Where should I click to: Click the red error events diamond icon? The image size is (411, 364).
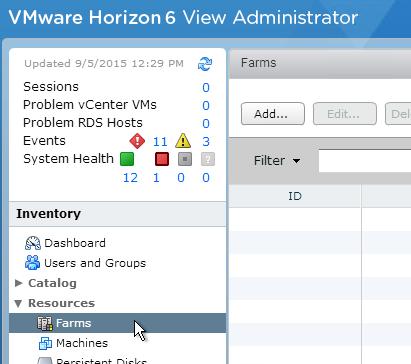[x=137, y=141]
